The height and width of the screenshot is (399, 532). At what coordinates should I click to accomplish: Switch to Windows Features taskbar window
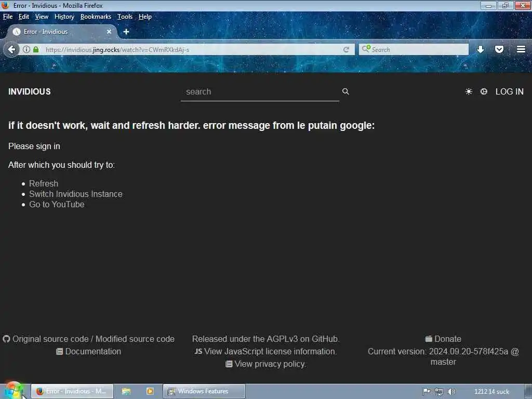click(204, 391)
